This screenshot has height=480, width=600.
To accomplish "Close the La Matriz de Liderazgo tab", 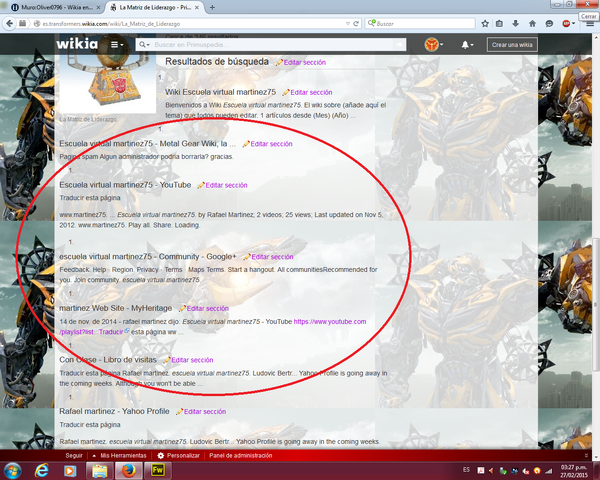I will click(197, 7).
